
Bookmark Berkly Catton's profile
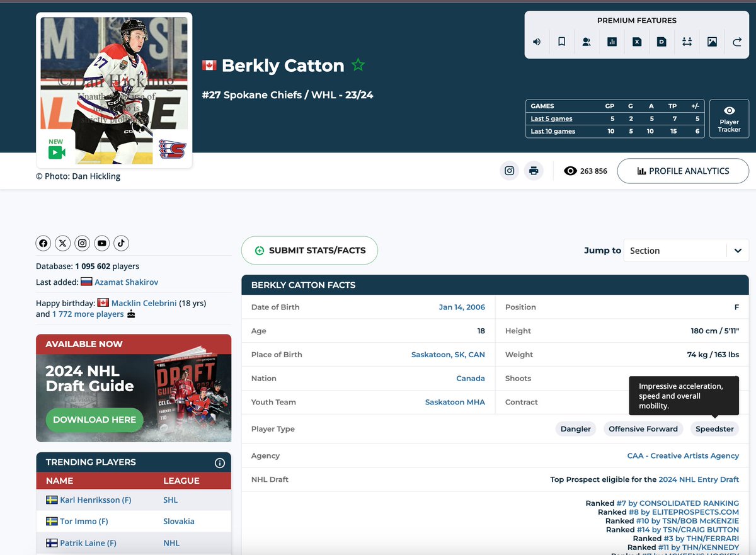click(x=561, y=42)
